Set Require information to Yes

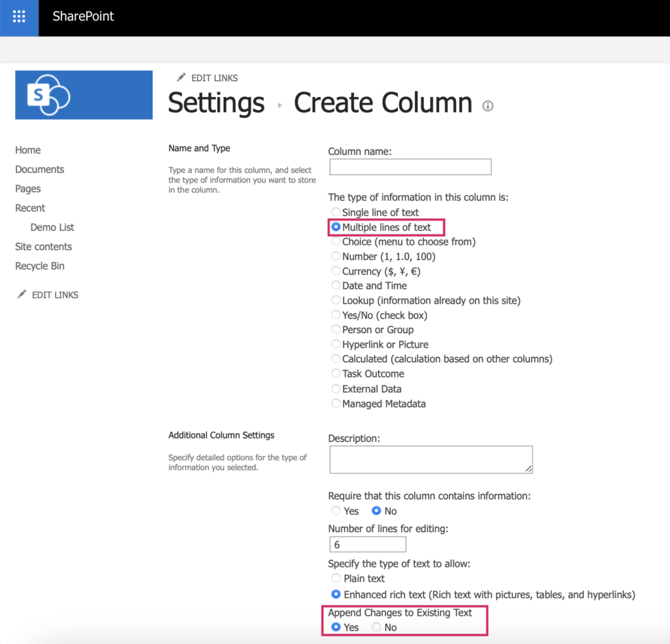point(336,510)
